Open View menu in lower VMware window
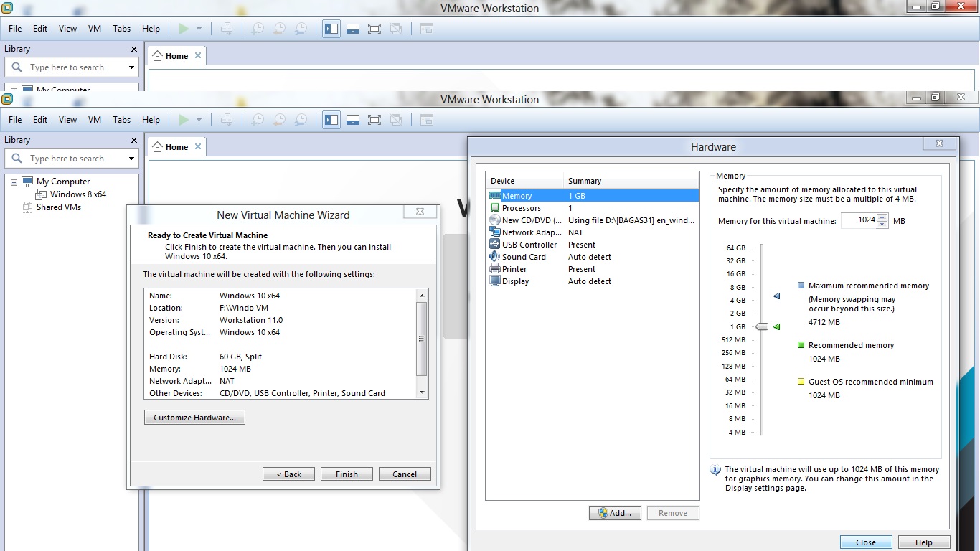Viewport: 980px width, 551px height. pos(67,120)
